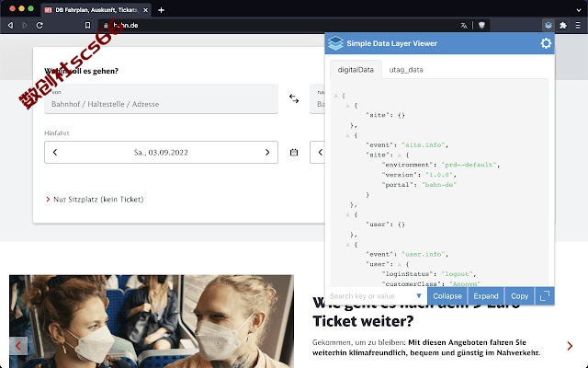The width and height of the screenshot is (588, 368).
Task: Open the Hinfahrt calendar date picker icon
Action: 294,152
